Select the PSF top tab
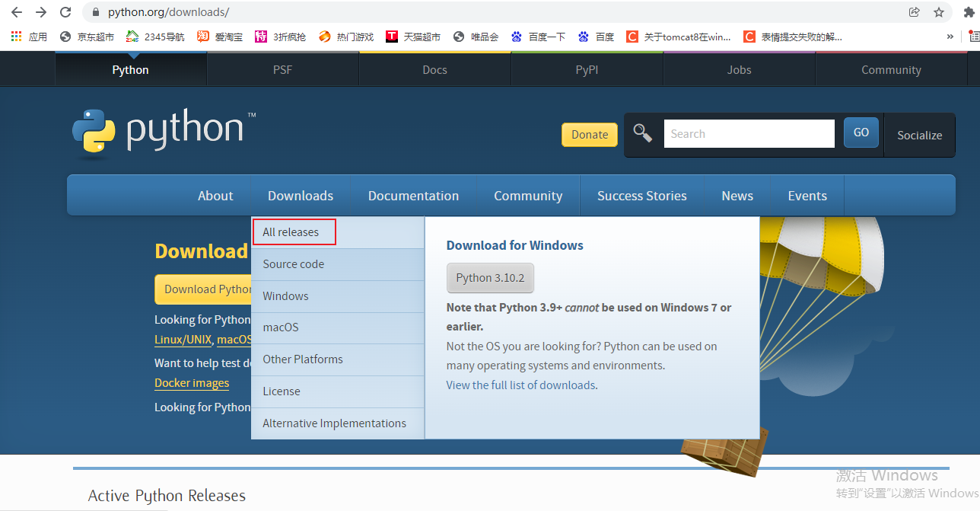The image size is (980, 511). tap(283, 69)
